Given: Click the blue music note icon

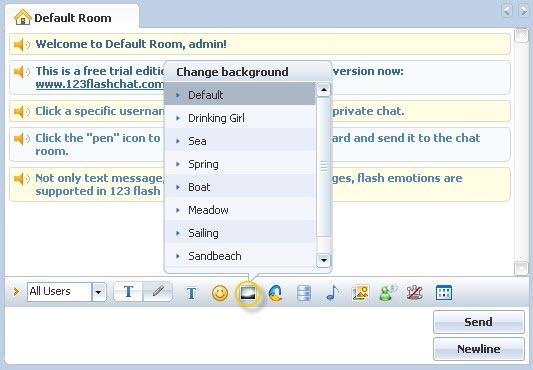Looking at the screenshot, I should (332, 292).
